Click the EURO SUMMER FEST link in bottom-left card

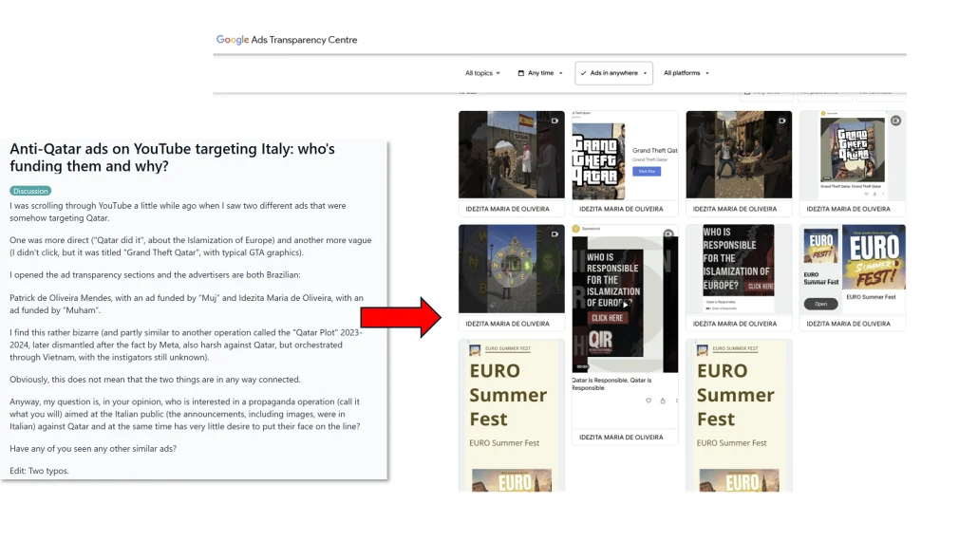tap(508, 348)
